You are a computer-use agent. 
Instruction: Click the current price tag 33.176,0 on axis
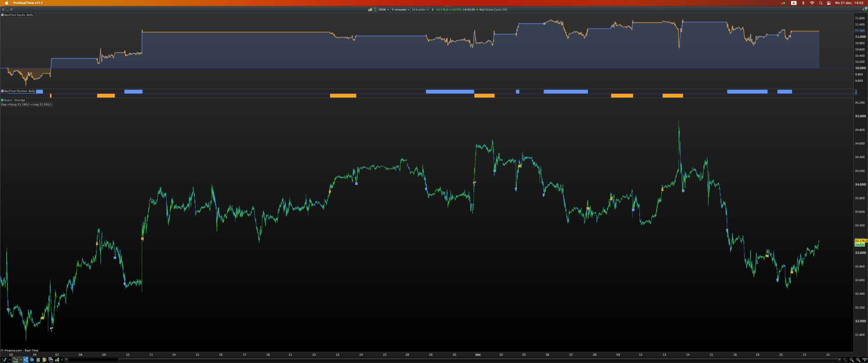point(861,241)
